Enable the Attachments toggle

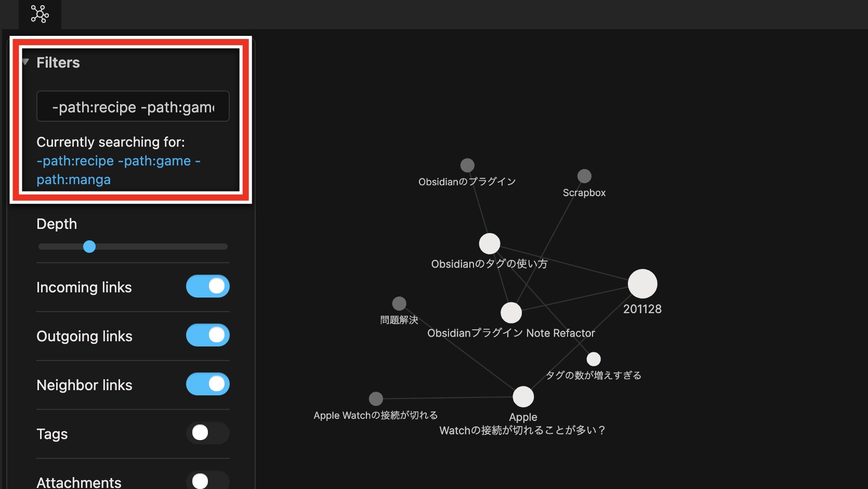click(x=207, y=481)
